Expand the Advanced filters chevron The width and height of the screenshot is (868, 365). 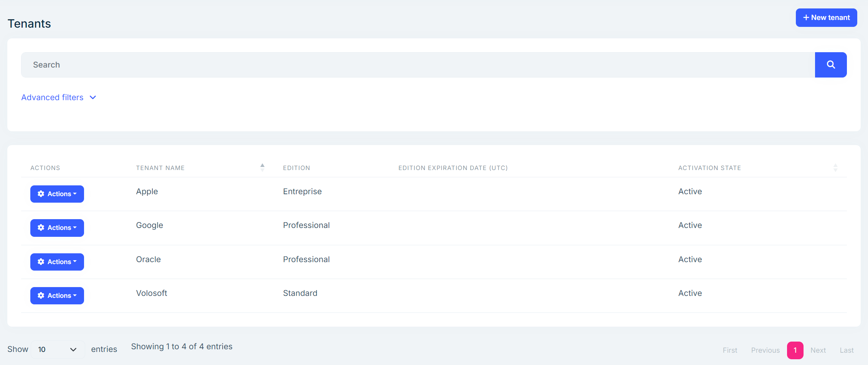92,97
